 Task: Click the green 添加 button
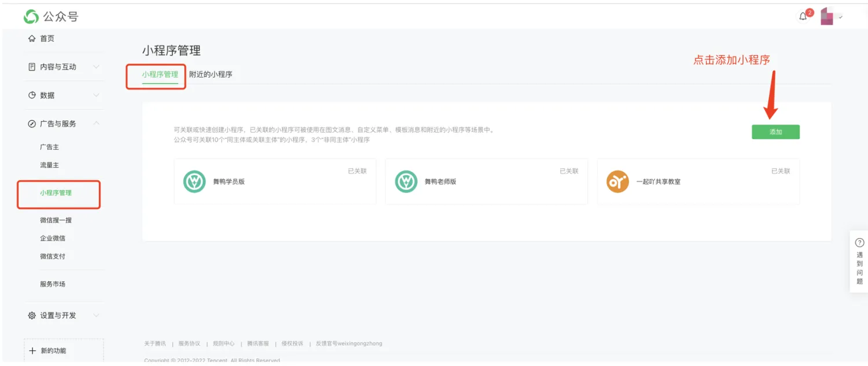(x=775, y=132)
